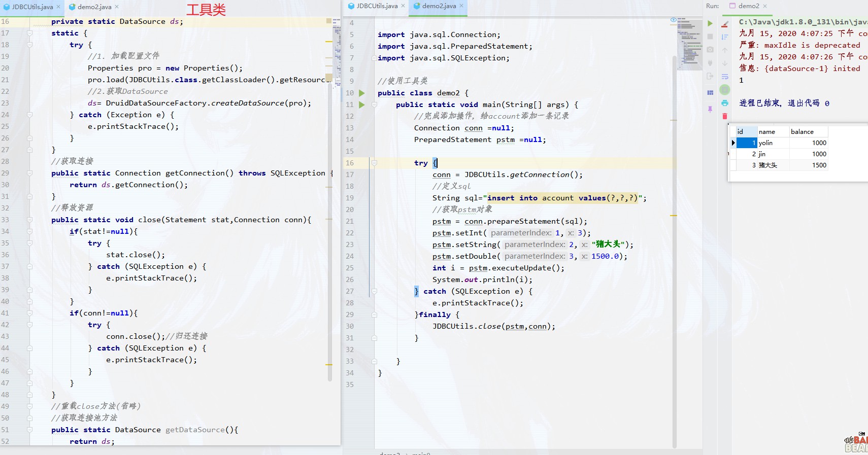Toggle Soft-Wrap in the console
This screenshot has height=455, width=868.
tap(725, 77)
